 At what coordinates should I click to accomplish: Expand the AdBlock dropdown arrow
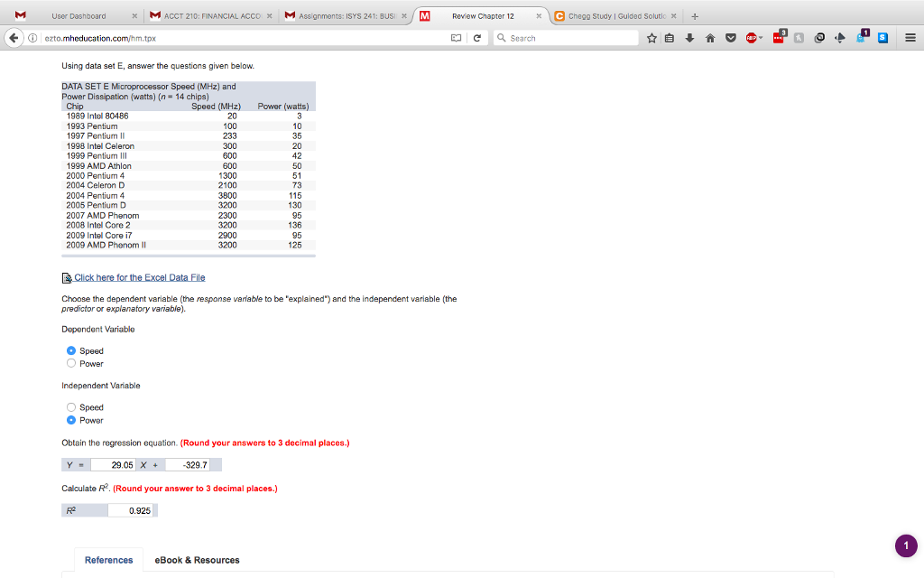point(762,39)
